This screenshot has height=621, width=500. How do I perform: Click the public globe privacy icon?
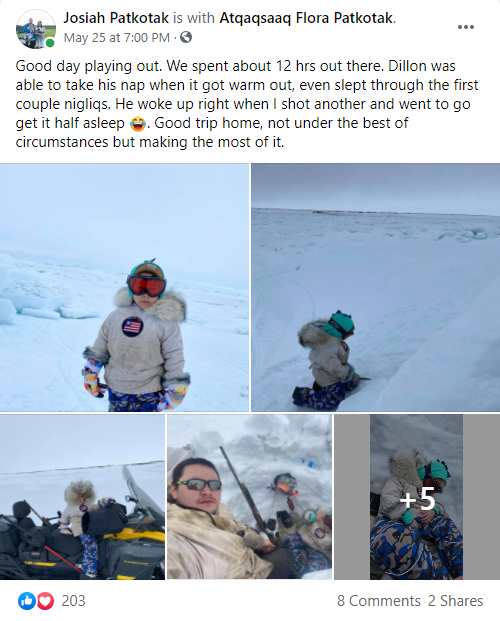click(x=186, y=37)
